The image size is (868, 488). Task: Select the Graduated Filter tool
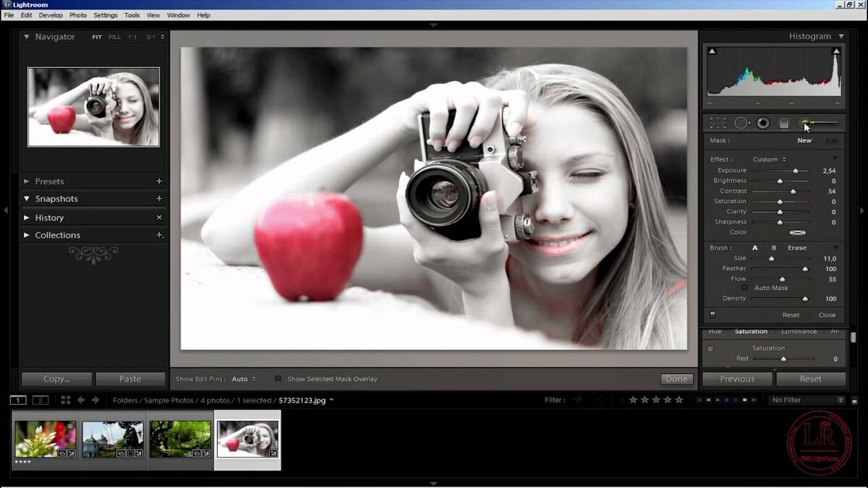coord(783,123)
